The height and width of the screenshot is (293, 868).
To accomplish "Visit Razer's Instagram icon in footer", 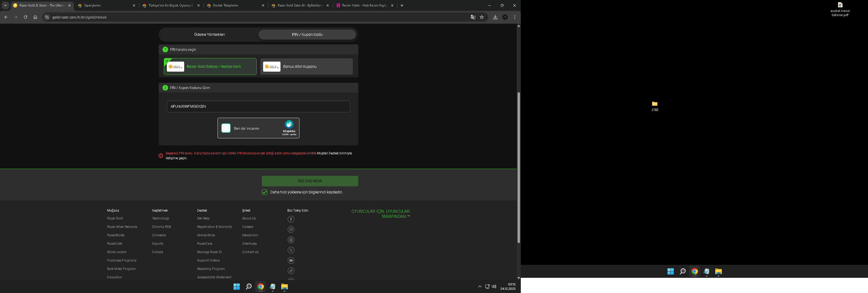I will 291,230.
